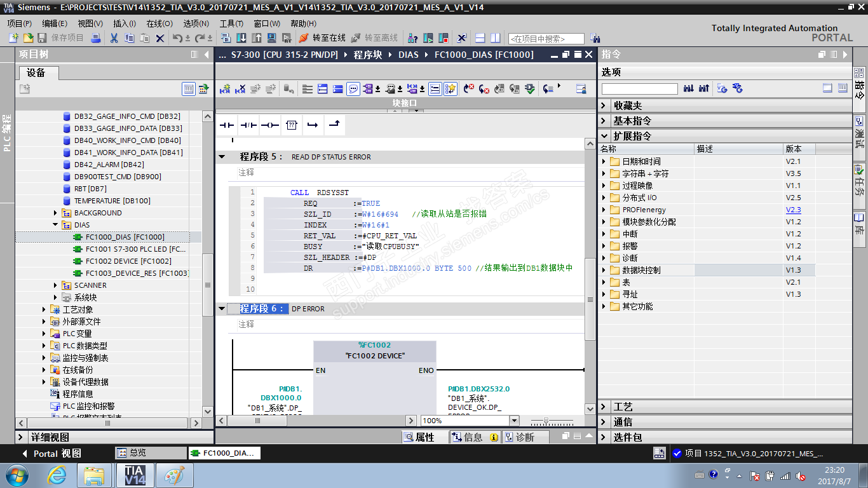This screenshot has width=868, height=488.
Task: Expand the 收藏夹 favorites section
Action: pos(604,105)
